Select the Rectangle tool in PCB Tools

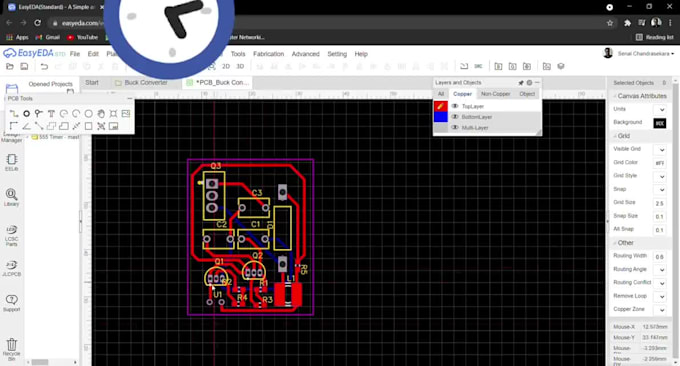pos(88,126)
